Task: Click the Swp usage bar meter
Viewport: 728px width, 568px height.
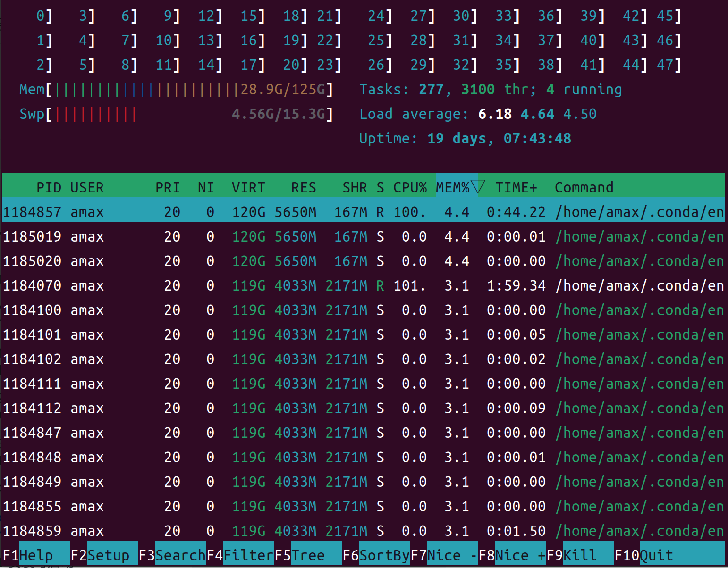Action: click(176, 114)
